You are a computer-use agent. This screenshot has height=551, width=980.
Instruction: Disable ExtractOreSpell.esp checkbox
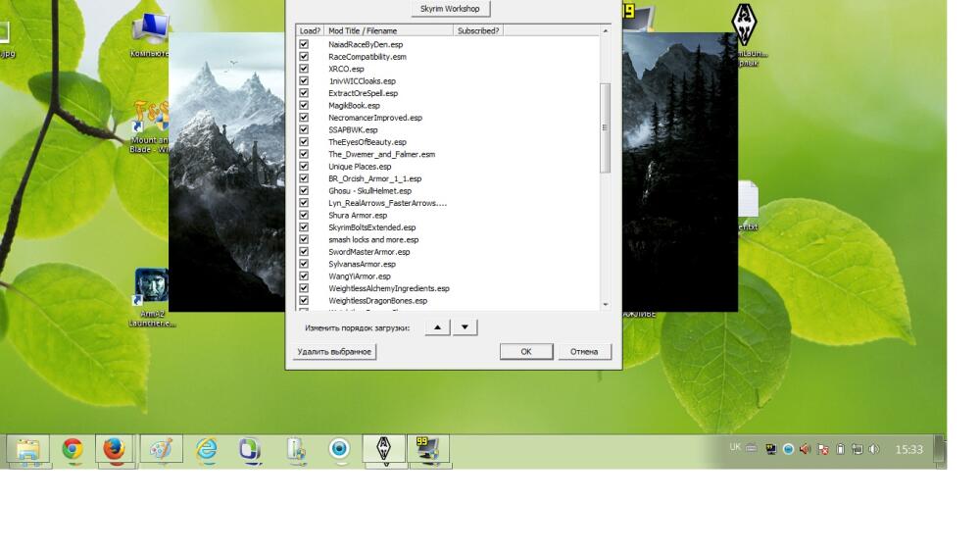coord(304,93)
